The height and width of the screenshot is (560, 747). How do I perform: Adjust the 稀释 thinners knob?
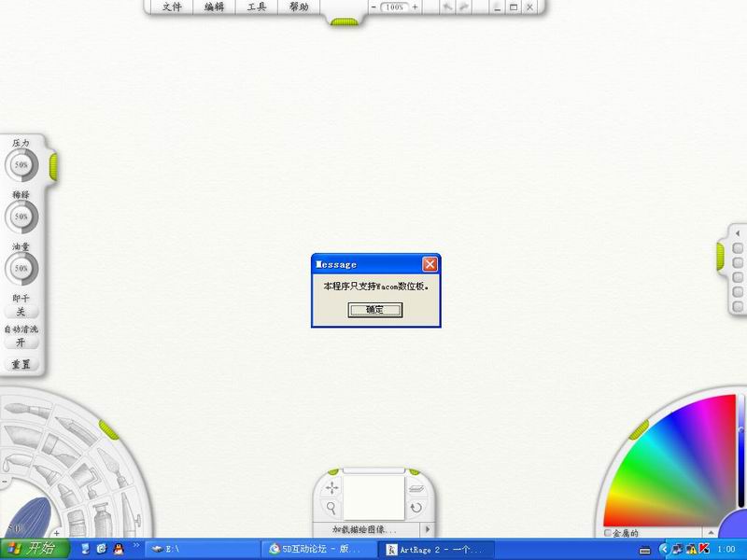pyautogui.click(x=21, y=217)
